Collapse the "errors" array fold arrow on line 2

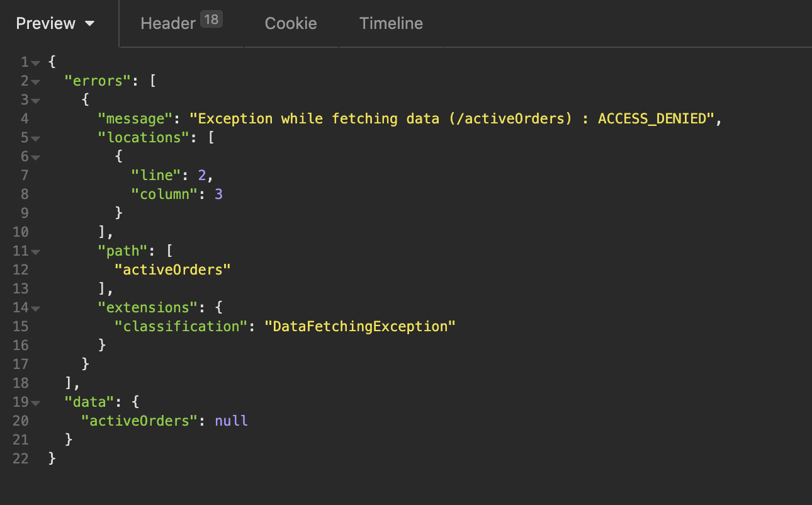pyautogui.click(x=35, y=81)
